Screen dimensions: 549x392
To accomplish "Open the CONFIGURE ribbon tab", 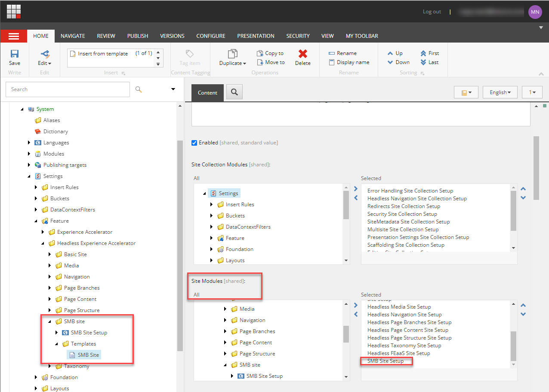I will (x=211, y=36).
